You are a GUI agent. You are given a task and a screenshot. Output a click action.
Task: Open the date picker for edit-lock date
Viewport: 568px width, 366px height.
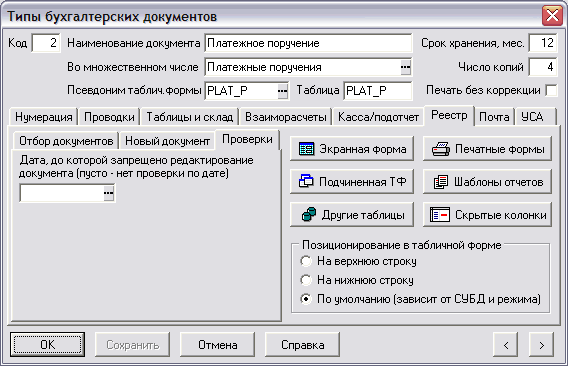pos(108,193)
